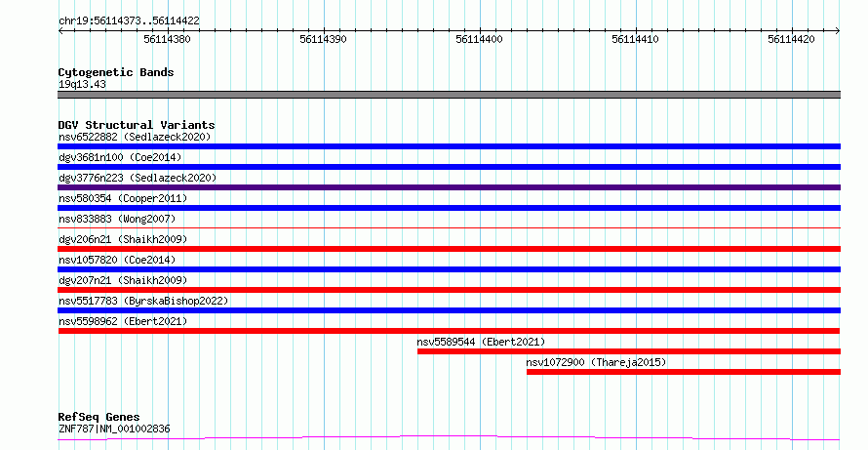Click the nsv5517783 (ByrskaBishop2022) label
The height and width of the screenshot is (450, 868).
point(143,301)
